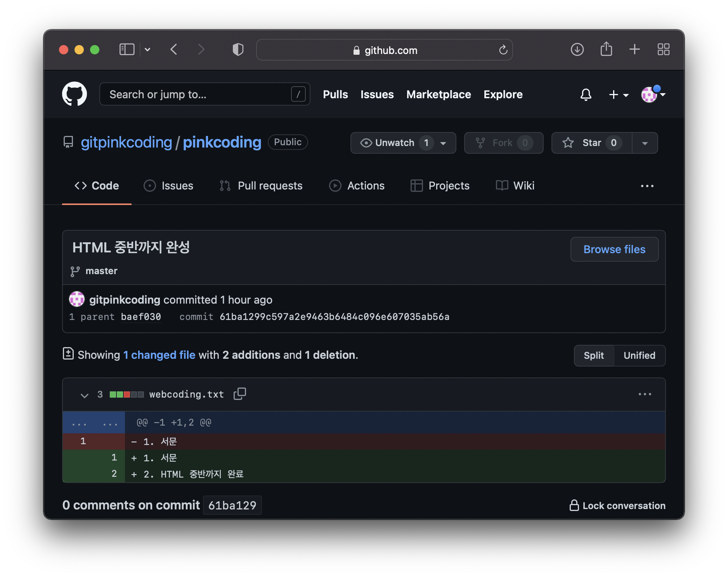Open the Wiki tab

pyautogui.click(x=515, y=186)
